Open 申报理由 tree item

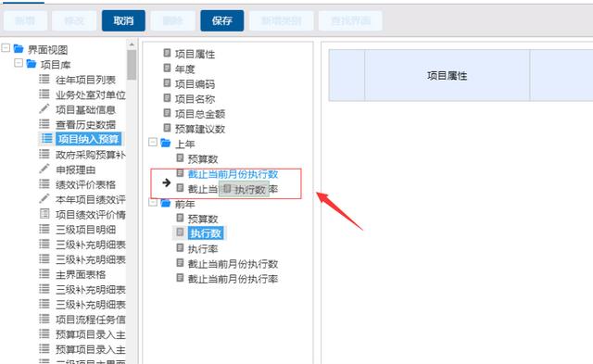[75, 169]
